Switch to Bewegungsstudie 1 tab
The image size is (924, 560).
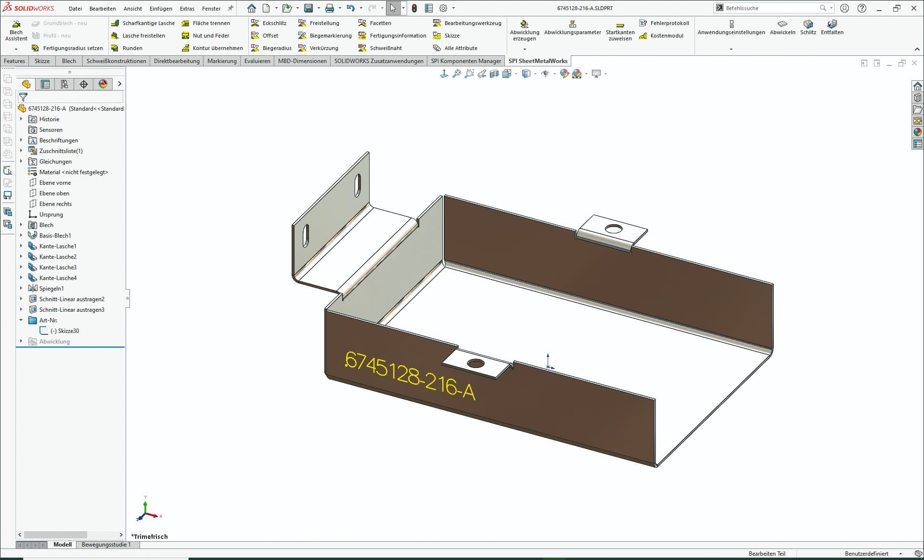(106, 545)
